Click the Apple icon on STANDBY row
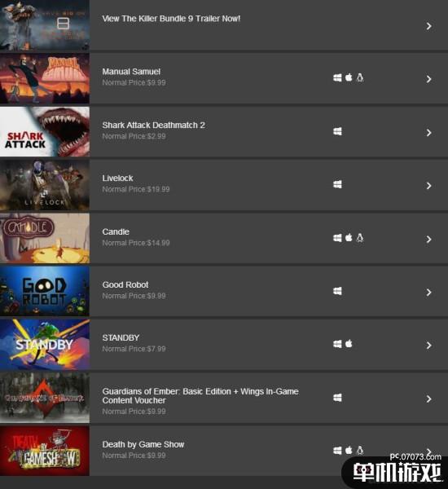The width and height of the screenshot is (448, 489). point(349,344)
